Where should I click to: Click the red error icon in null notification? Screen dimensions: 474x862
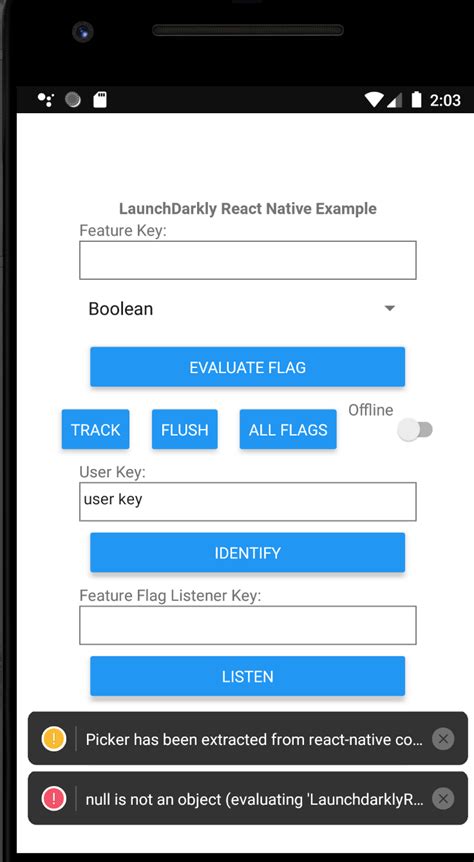point(54,798)
